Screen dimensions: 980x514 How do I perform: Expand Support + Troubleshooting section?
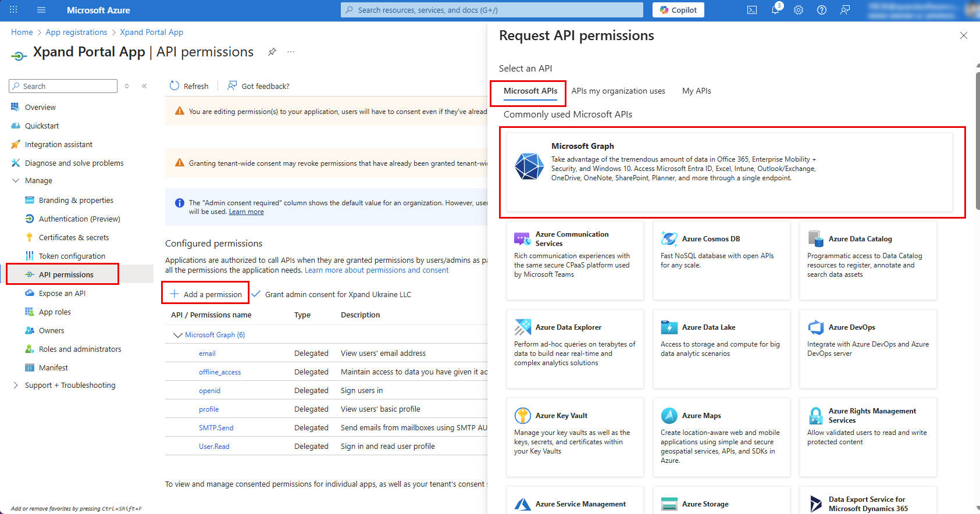[x=16, y=385]
